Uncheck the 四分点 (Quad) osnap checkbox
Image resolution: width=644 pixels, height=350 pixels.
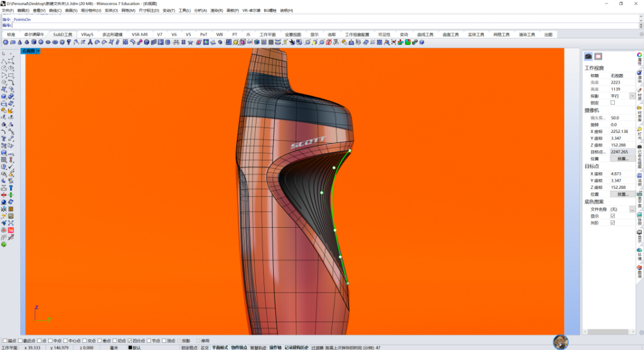(130, 340)
